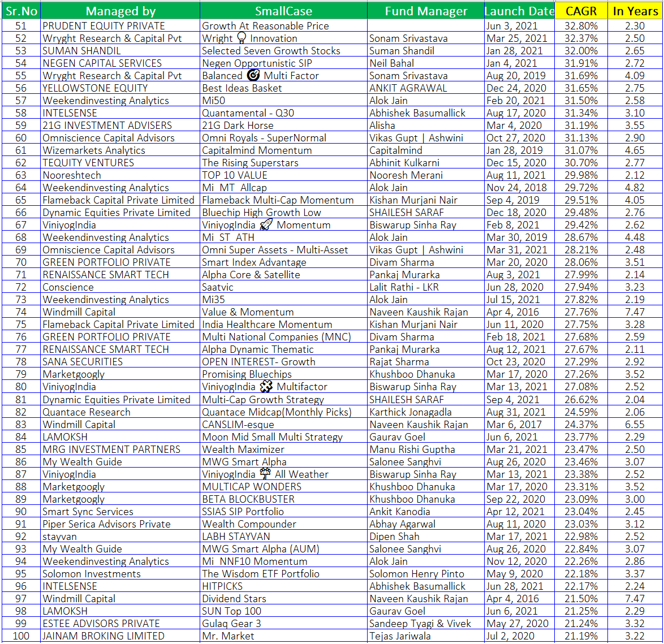This screenshot has height=644, width=664.
Task: Select MULTICAP WONDERS cell
Action: click(x=283, y=486)
